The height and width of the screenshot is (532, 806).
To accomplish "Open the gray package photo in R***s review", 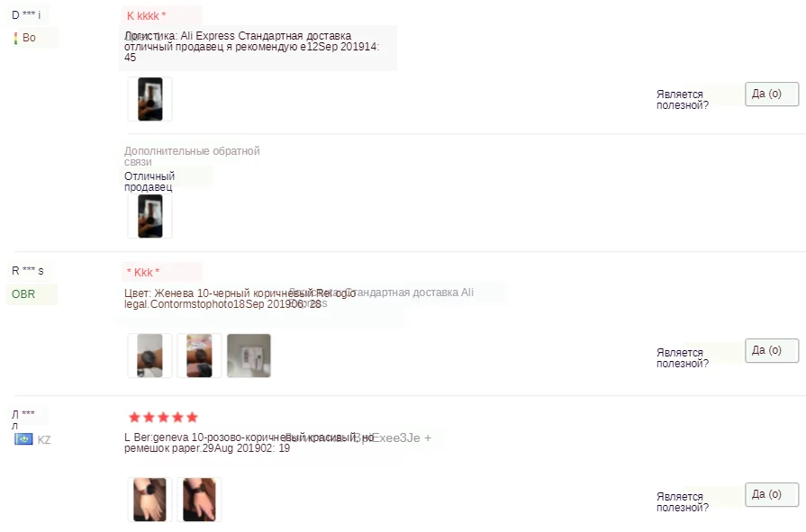I will (x=249, y=356).
